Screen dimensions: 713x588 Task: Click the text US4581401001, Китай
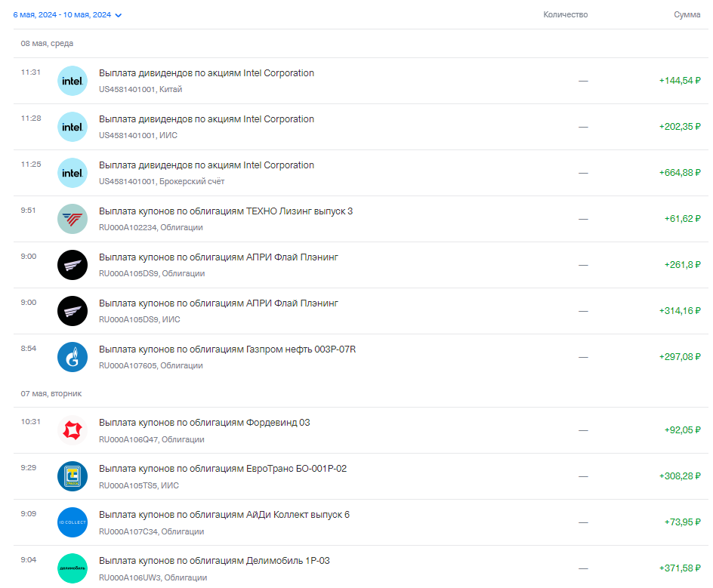[140, 90]
